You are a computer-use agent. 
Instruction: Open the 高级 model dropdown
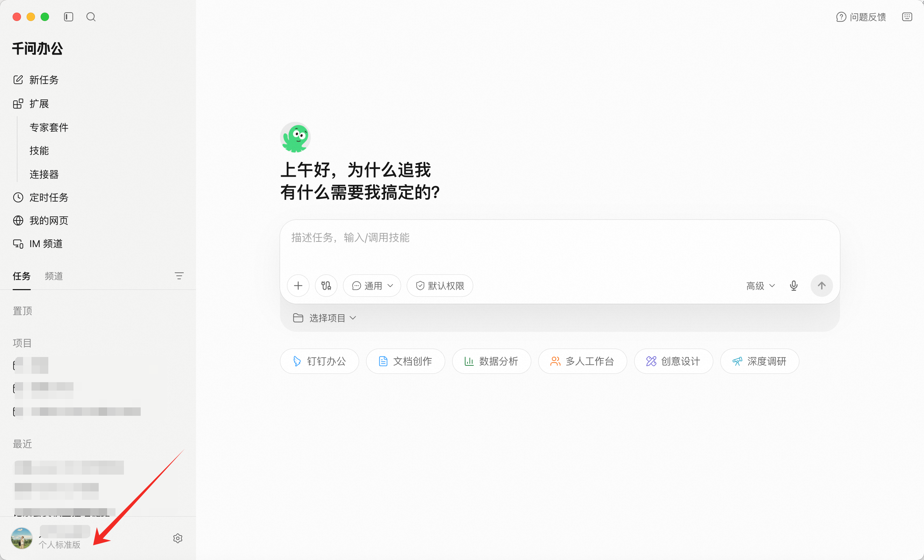click(761, 286)
